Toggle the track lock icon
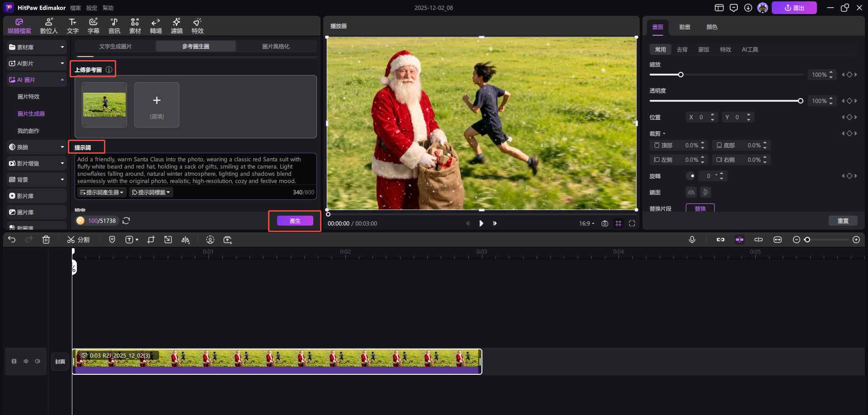Viewport: 868px width, 415px height. pos(14,361)
